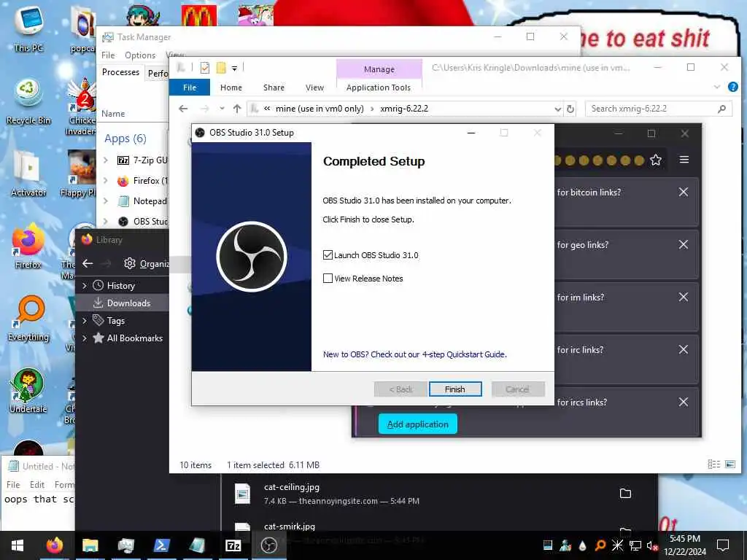Open PowerShell from the taskbar

161,545
